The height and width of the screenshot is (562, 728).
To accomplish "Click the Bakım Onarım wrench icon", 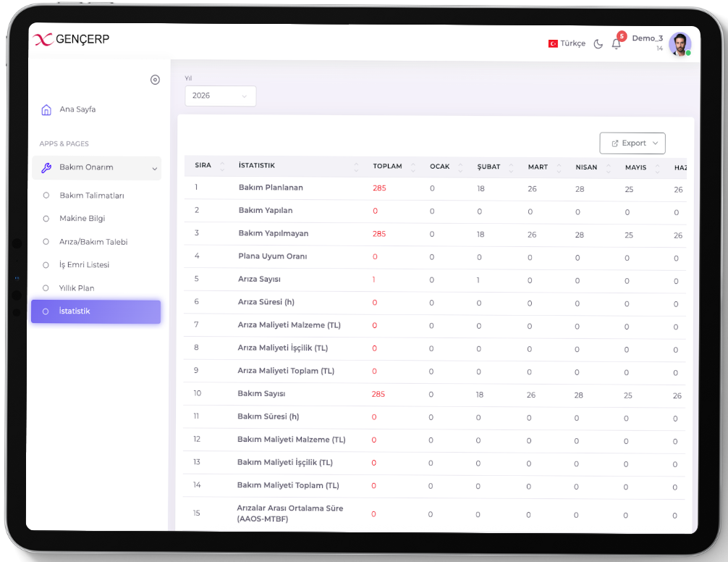I will (46, 168).
